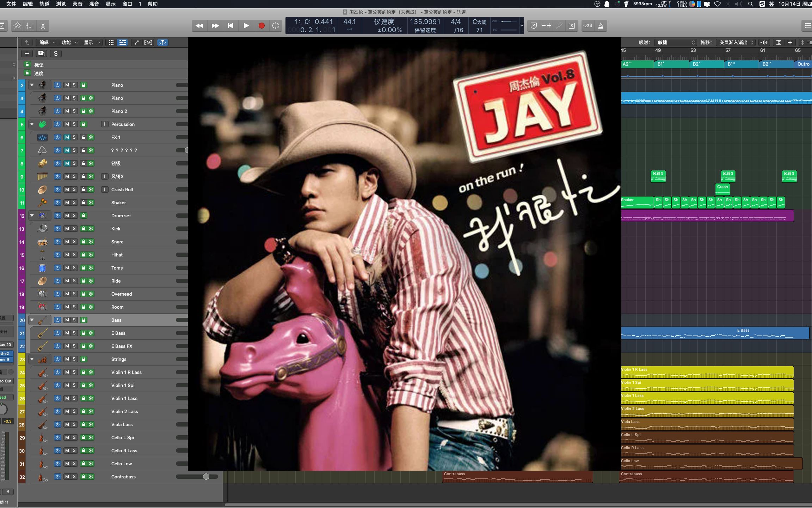This screenshot has height=508, width=812.
Task: Select the Snare drum track icon
Action: tap(42, 242)
